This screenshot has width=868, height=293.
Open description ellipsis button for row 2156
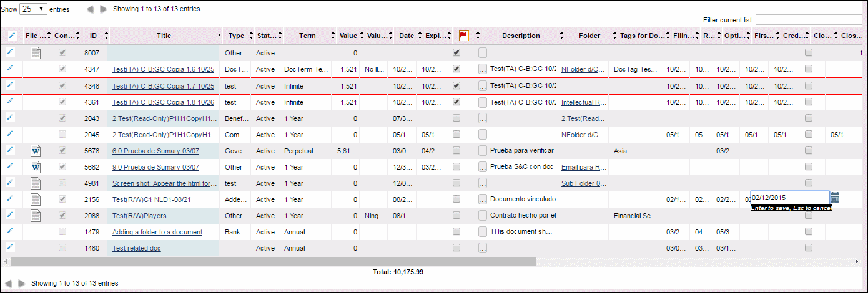click(x=483, y=199)
